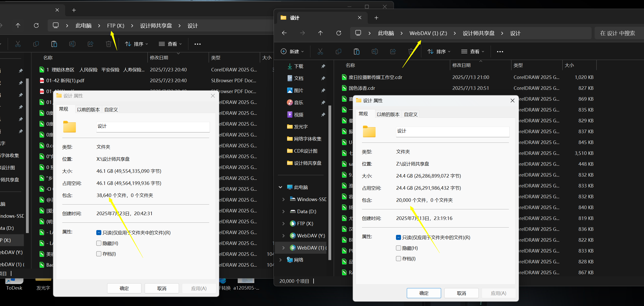Toggle 只读 checkbox in the X: properties dialog

(x=99, y=233)
